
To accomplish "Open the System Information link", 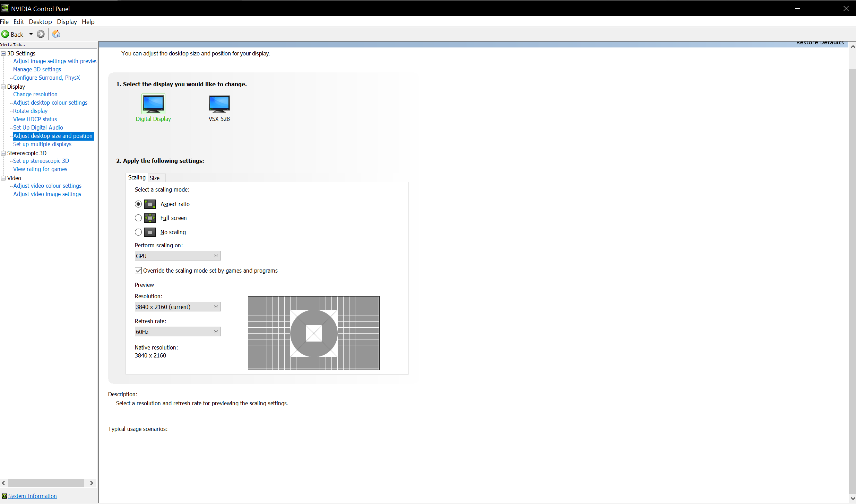I will click(x=32, y=496).
